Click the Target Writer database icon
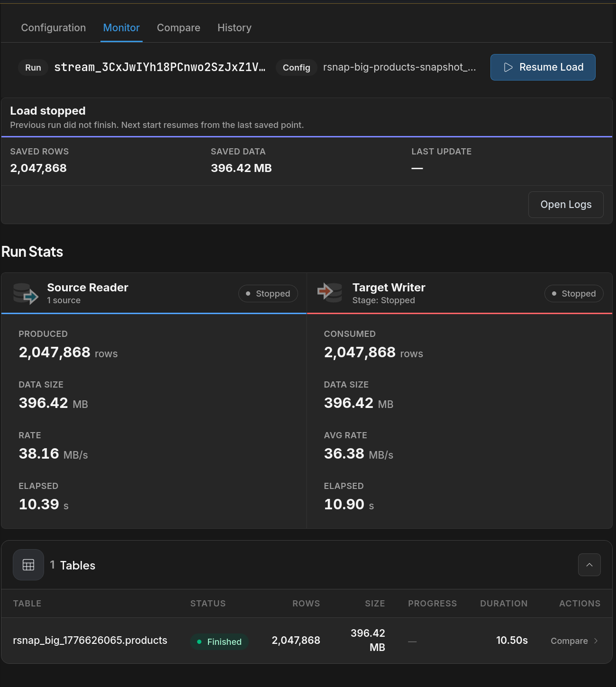The width and height of the screenshot is (616, 687). point(330,292)
